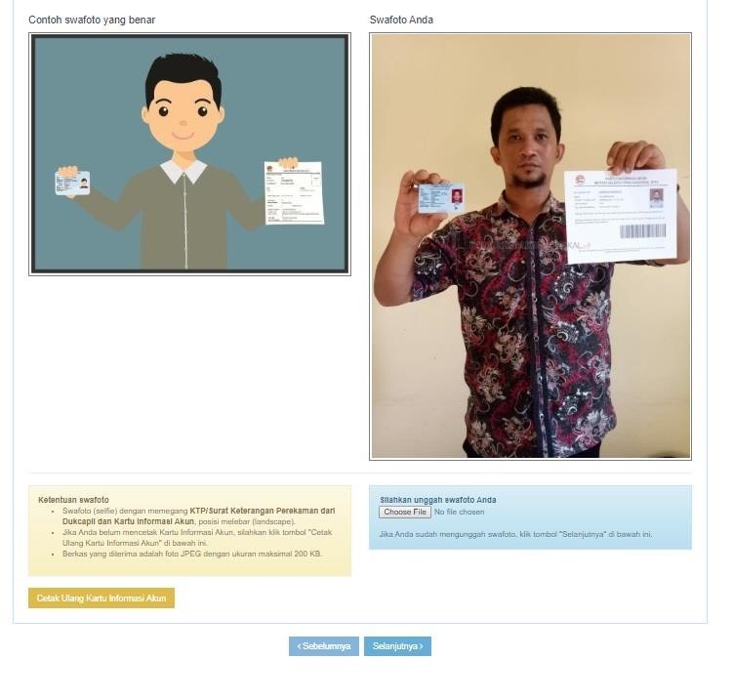Click the "Silahkan unggah swafoto Anda" label
This screenshot has width=733, height=700.
tap(438, 500)
